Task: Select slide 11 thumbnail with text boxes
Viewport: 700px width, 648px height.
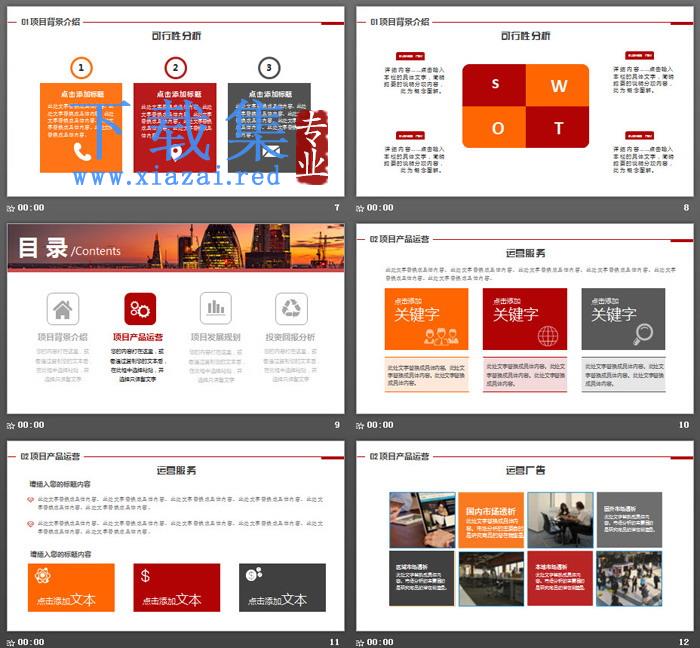Action: click(175, 536)
